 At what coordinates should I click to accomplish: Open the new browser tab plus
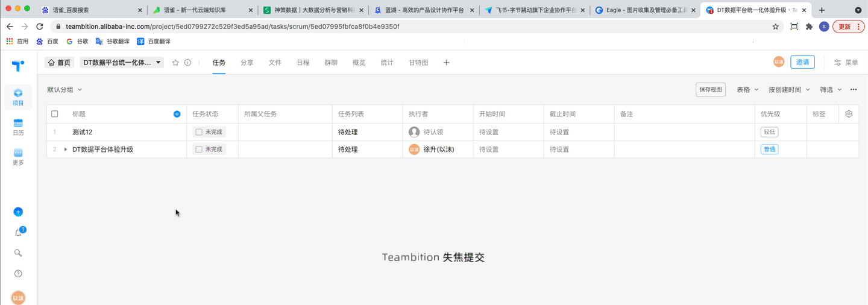pos(822,10)
